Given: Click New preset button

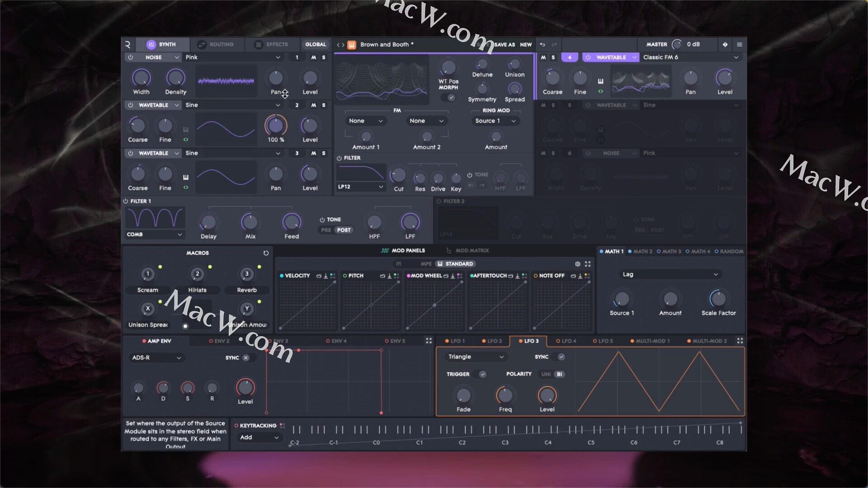Looking at the screenshot, I should [526, 45].
